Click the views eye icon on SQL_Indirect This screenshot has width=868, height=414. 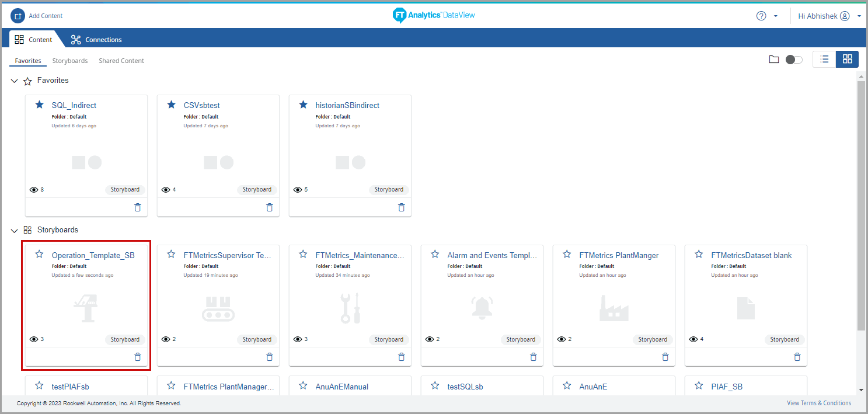pos(34,190)
